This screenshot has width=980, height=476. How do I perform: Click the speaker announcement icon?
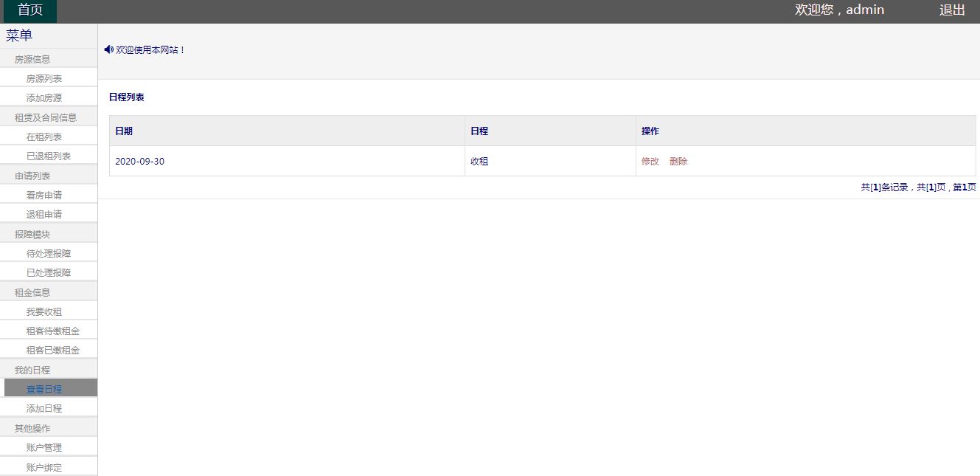[108, 49]
